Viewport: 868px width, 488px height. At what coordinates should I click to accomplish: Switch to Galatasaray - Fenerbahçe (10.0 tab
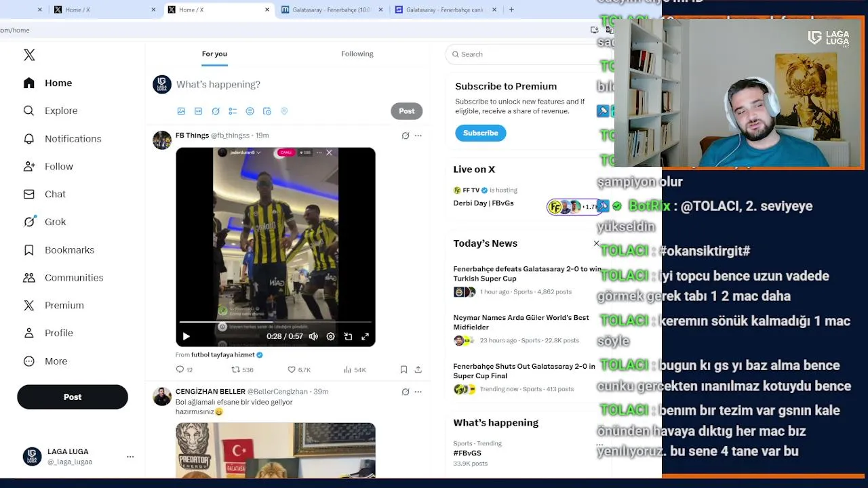click(x=332, y=9)
